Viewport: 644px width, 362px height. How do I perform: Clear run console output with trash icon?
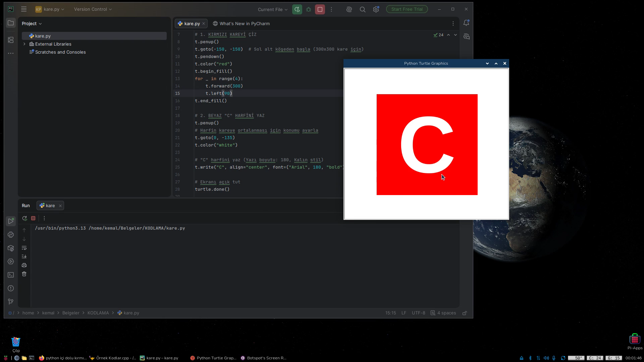tap(24, 274)
